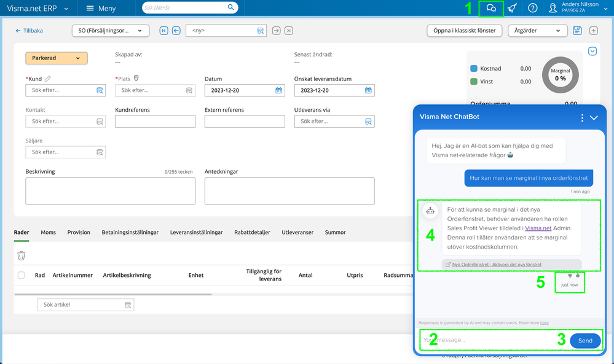Image resolution: width=614 pixels, height=364 pixels.
Task: Click into the Beskrivning text area
Action: [x=111, y=191]
